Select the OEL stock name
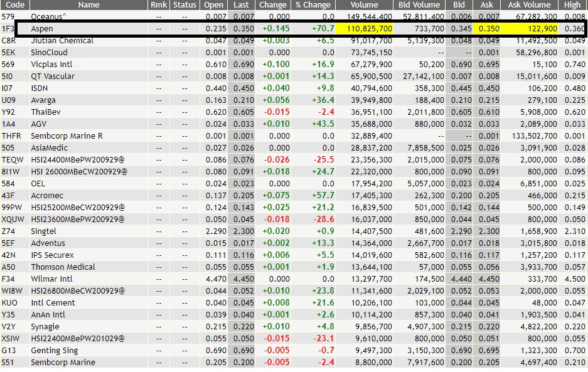Screen dimensions: 588x372 pos(38,184)
